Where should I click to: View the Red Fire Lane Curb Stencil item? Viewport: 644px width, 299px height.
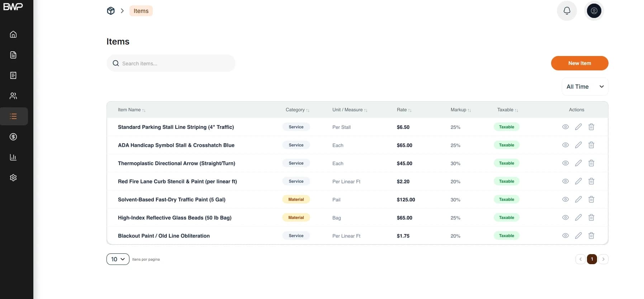(x=565, y=182)
